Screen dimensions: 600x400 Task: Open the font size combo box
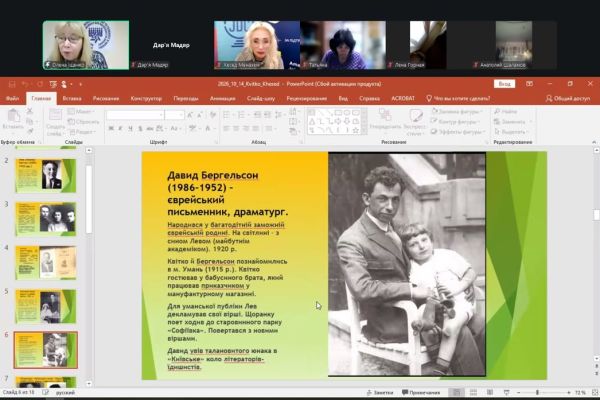click(x=174, y=115)
